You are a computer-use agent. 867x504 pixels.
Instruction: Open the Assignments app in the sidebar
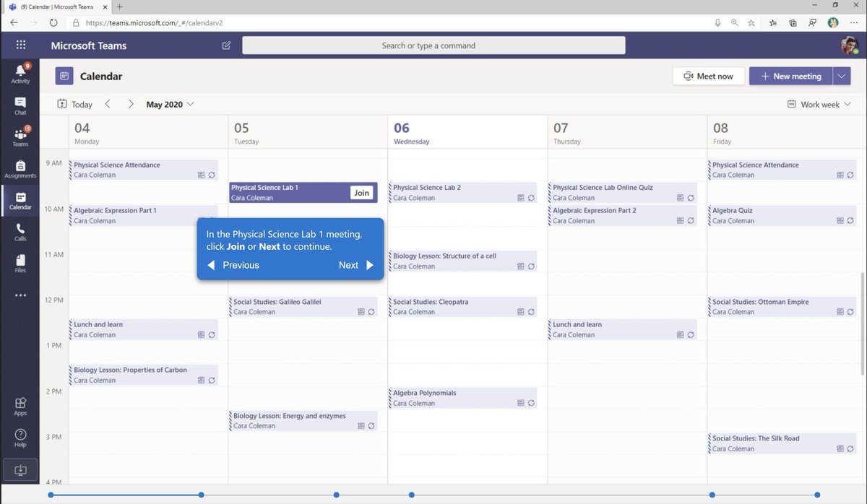[x=20, y=169]
